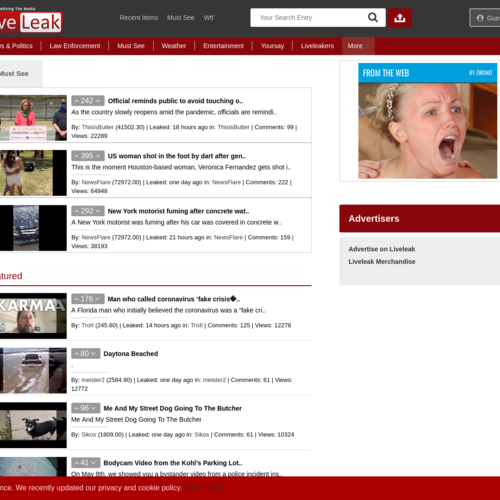500x500 pixels.
Task: Upvote the 292 New York motorist item
Action: 77,211
